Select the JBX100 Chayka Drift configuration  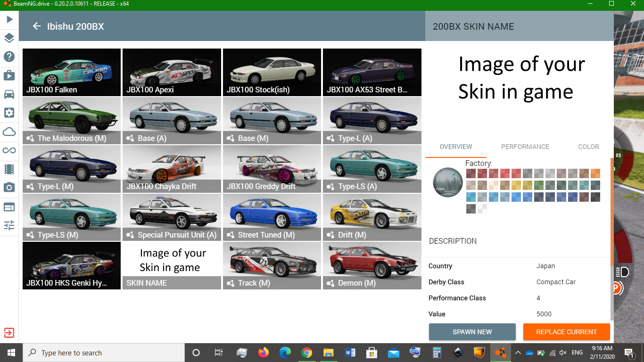click(172, 169)
